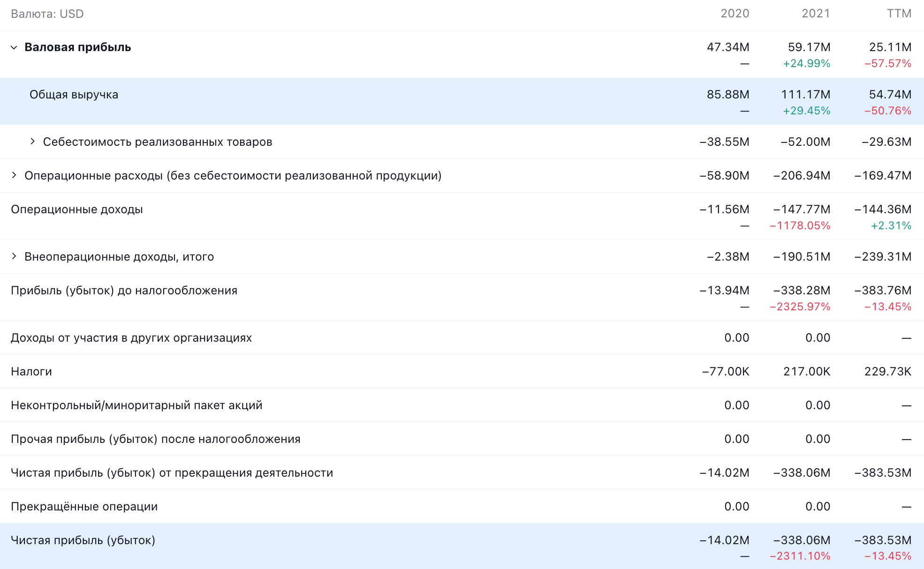Click operating expenses value −206.94M
The width and height of the screenshot is (924, 569).
click(802, 176)
